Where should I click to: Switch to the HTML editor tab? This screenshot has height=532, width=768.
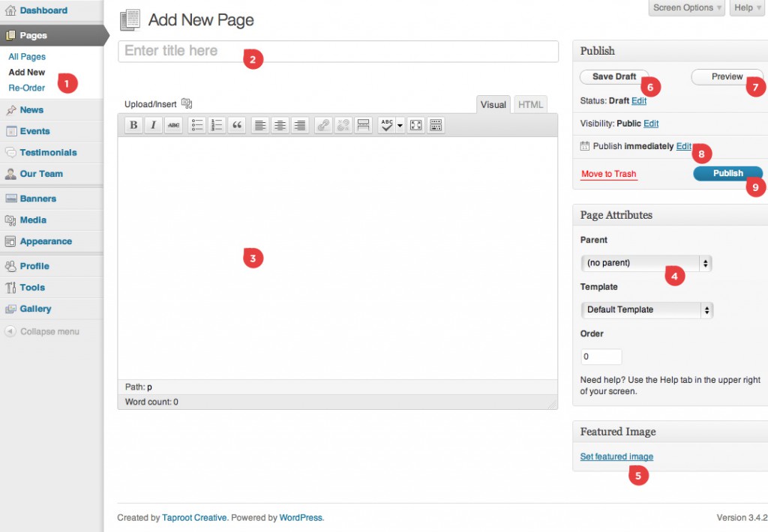click(530, 105)
